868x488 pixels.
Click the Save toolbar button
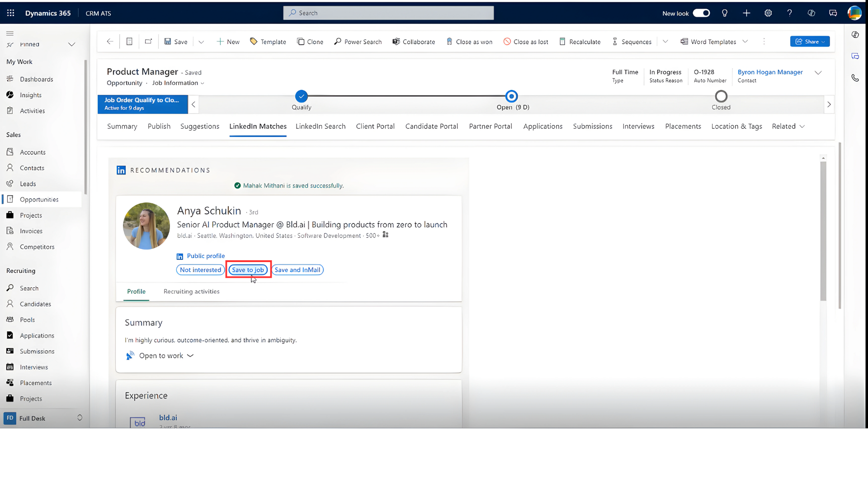pyautogui.click(x=175, y=42)
